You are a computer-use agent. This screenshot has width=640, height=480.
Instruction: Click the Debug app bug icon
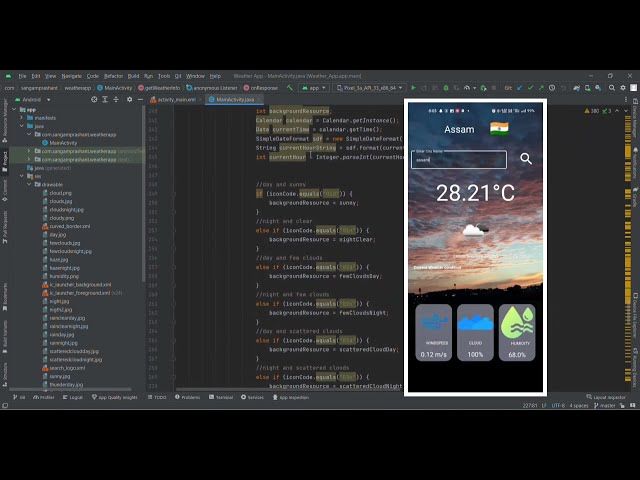pos(446,88)
